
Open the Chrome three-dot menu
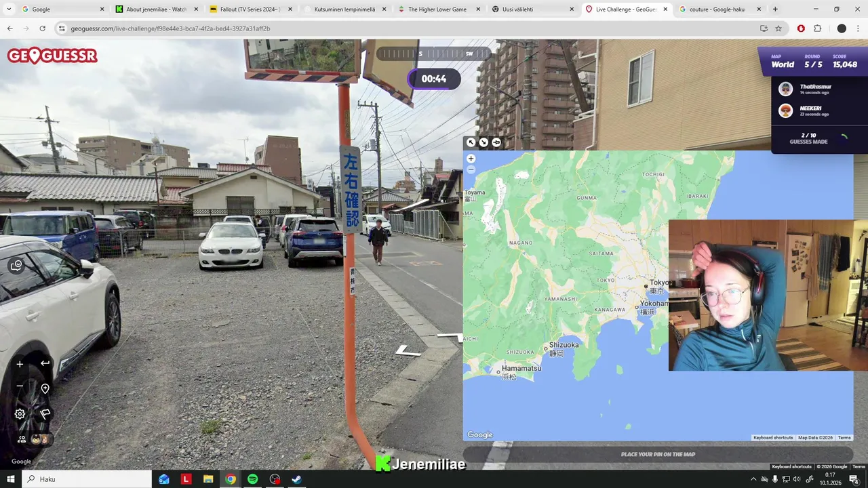[859, 28]
